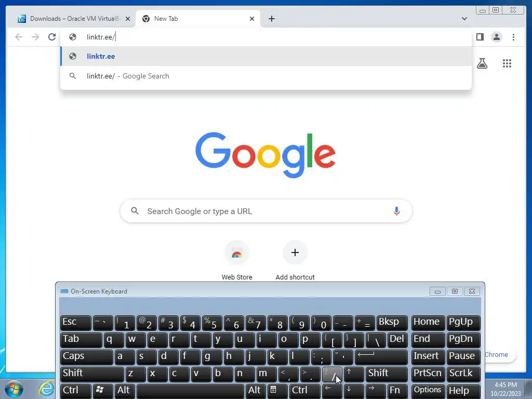
Task: Click the Esc key on On-Screen Keyboard
Action: tap(76, 323)
